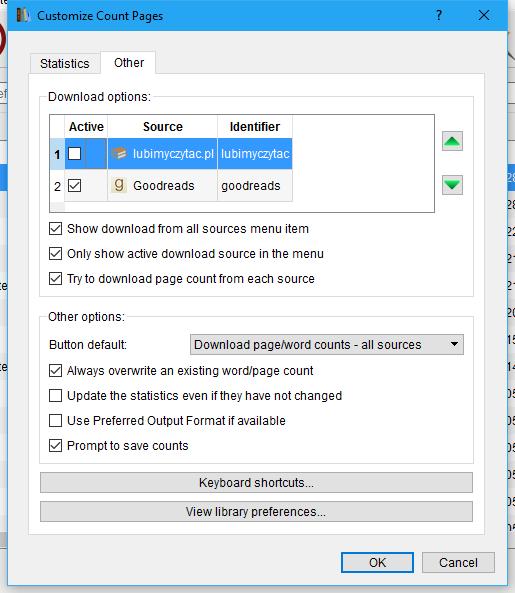Enable the lubimyczytac.pl Active checkbox

[74, 154]
